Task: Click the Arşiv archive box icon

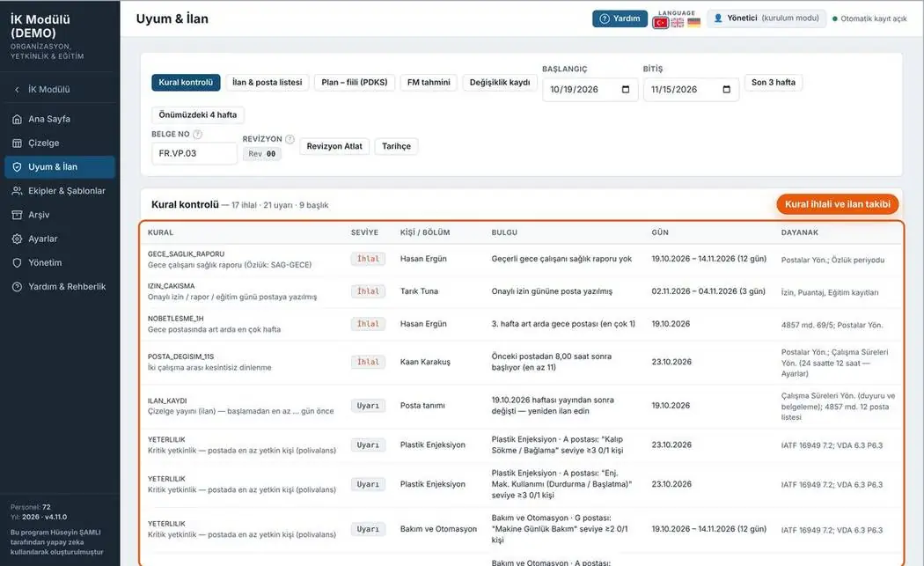Action: tap(17, 215)
